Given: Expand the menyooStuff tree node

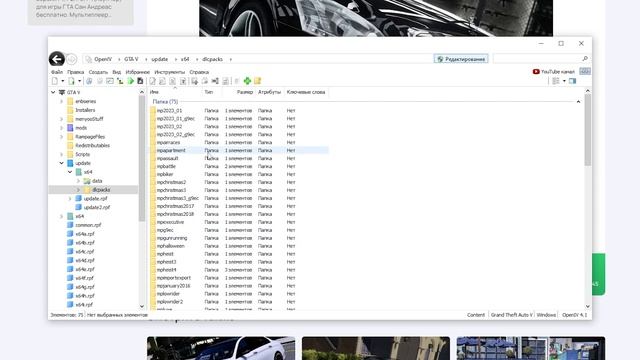Looking at the screenshot, I should pyautogui.click(x=62, y=119).
